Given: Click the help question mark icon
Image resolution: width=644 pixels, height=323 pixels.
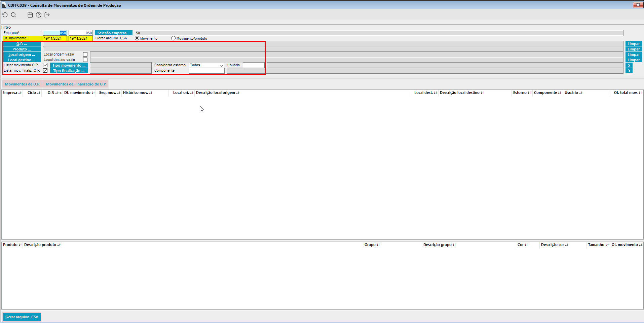Looking at the screenshot, I should [39, 15].
